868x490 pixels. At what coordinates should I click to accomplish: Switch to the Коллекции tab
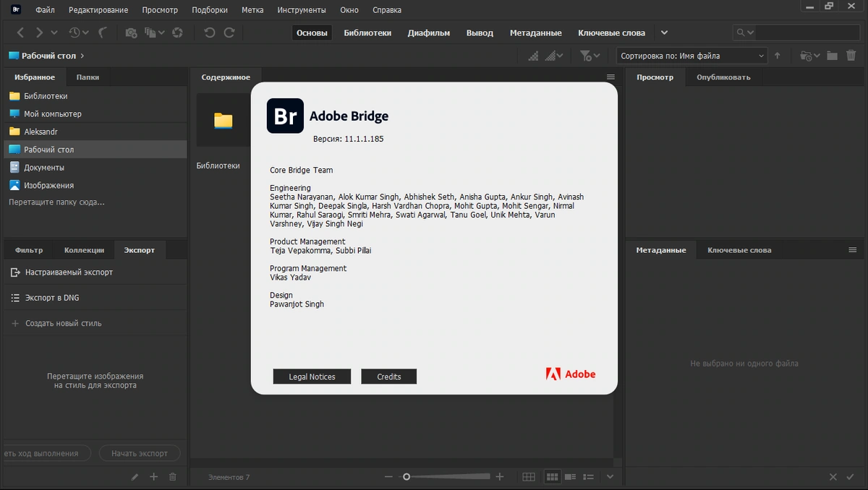coord(84,250)
